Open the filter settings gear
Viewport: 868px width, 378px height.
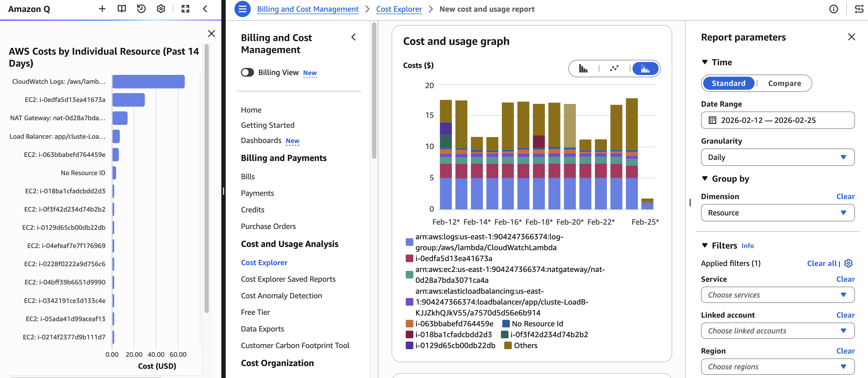click(x=849, y=264)
